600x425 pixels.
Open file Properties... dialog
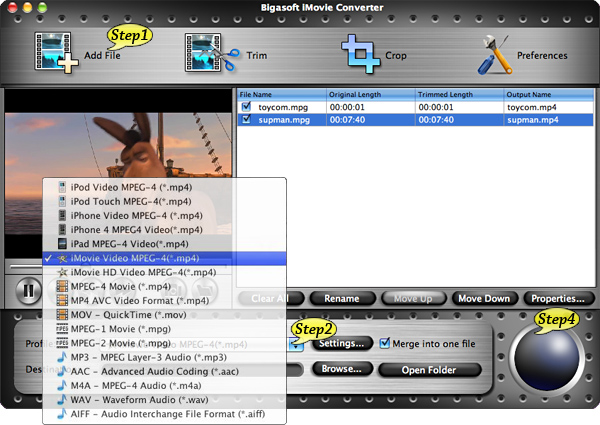pos(558,298)
